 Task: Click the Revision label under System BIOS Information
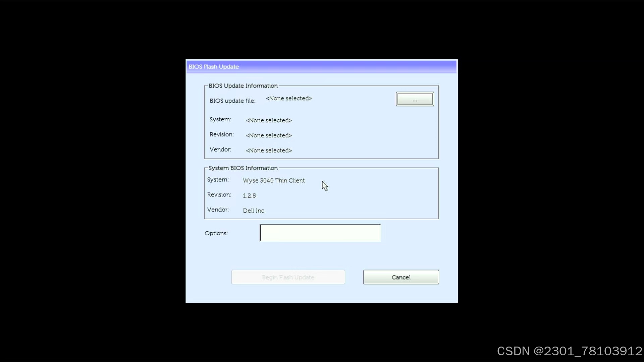pos(219,195)
